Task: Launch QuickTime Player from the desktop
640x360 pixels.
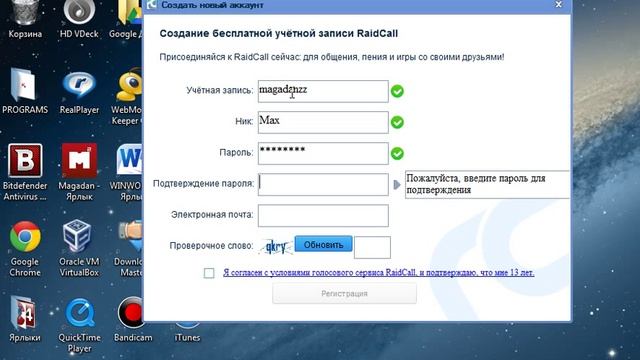Action: [x=79, y=325]
